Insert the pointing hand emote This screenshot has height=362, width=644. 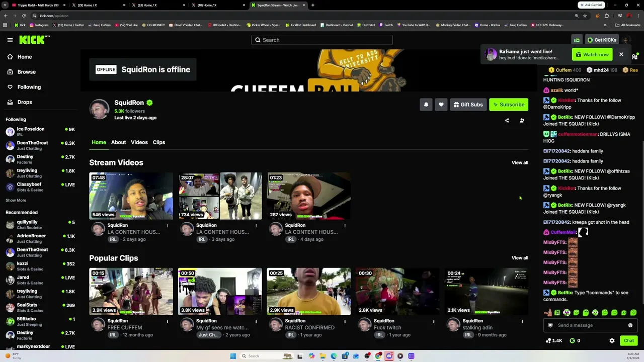548,313
